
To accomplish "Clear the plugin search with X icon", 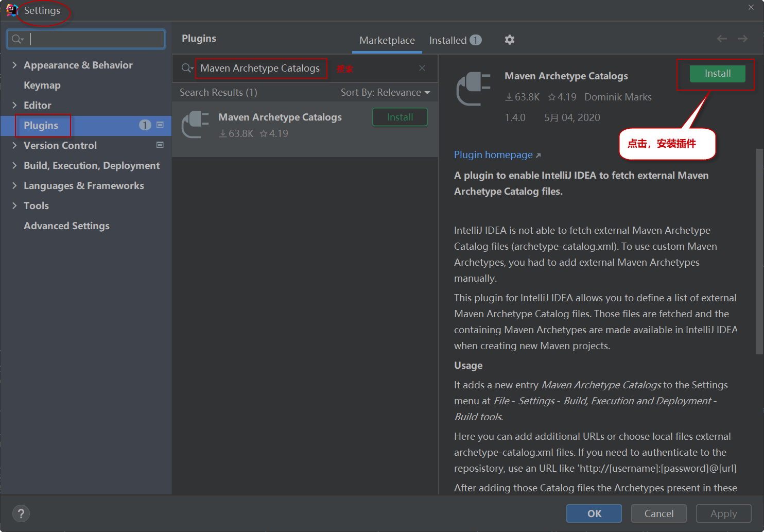I will tap(422, 68).
